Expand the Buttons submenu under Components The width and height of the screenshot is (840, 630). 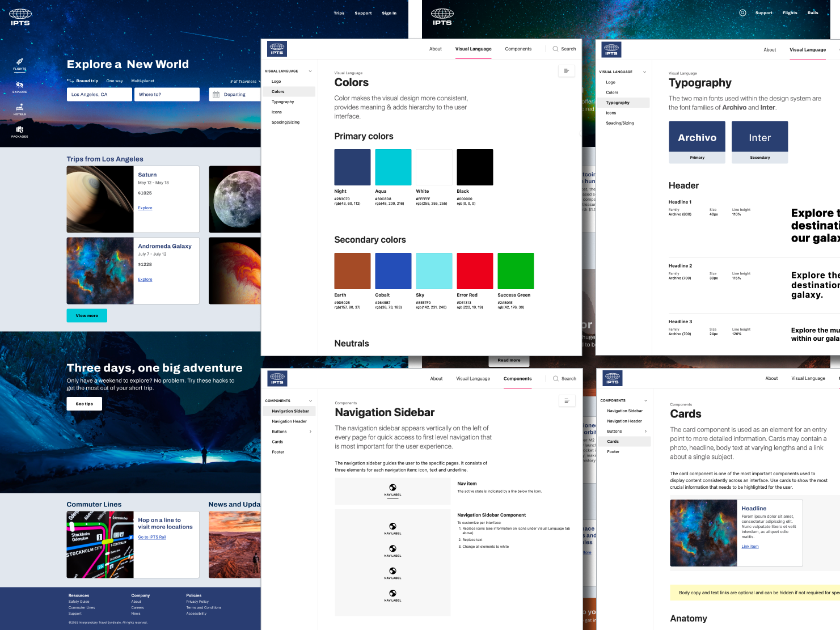pos(310,432)
